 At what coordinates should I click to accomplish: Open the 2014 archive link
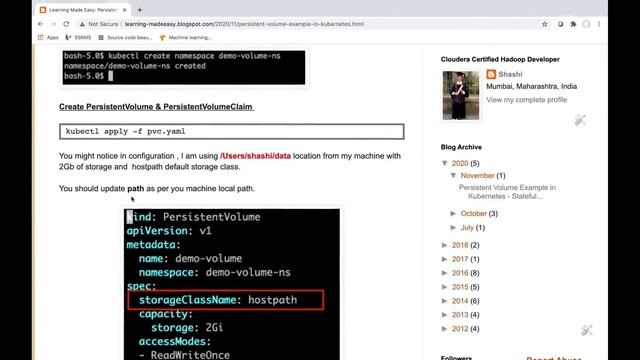[x=460, y=301]
